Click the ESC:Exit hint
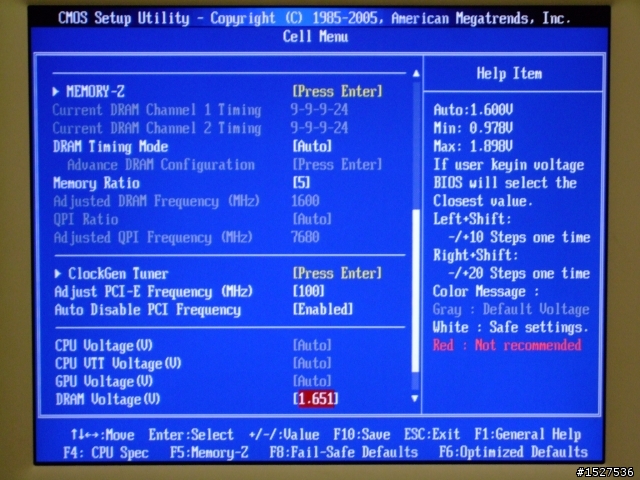 [432, 434]
